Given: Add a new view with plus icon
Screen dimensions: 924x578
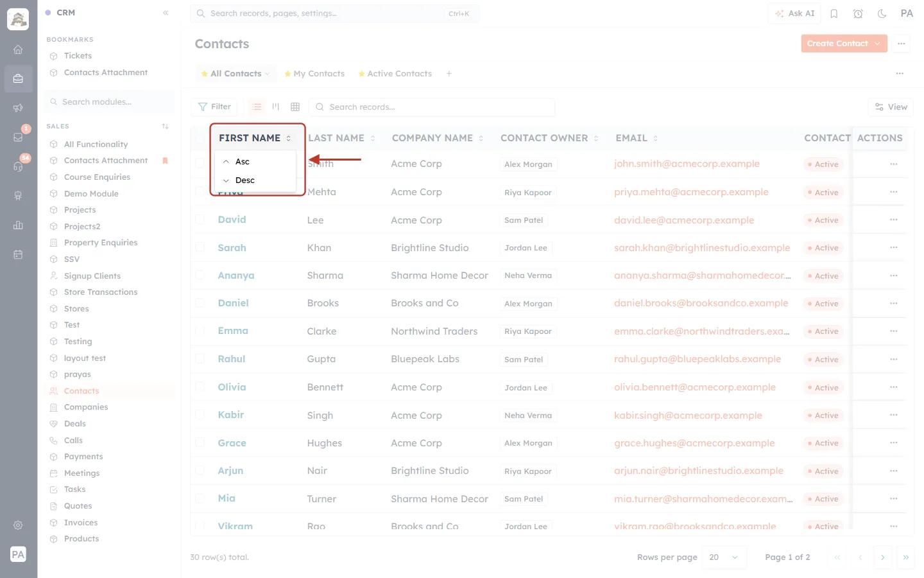Looking at the screenshot, I should [x=449, y=74].
